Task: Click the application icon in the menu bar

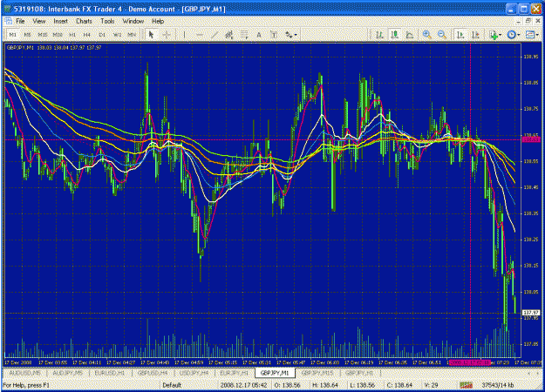Action: click(x=8, y=21)
